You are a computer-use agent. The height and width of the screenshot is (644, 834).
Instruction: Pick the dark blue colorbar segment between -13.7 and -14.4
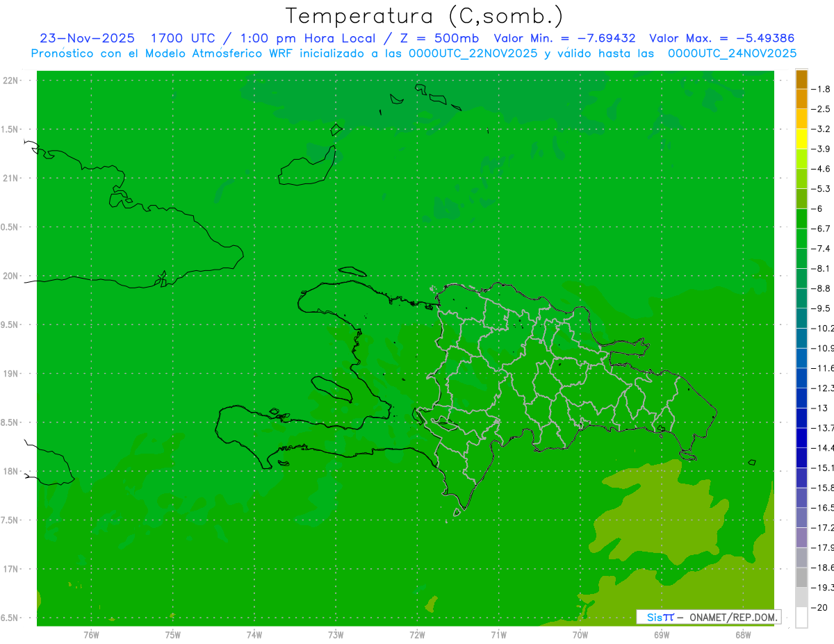coord(801,438)
